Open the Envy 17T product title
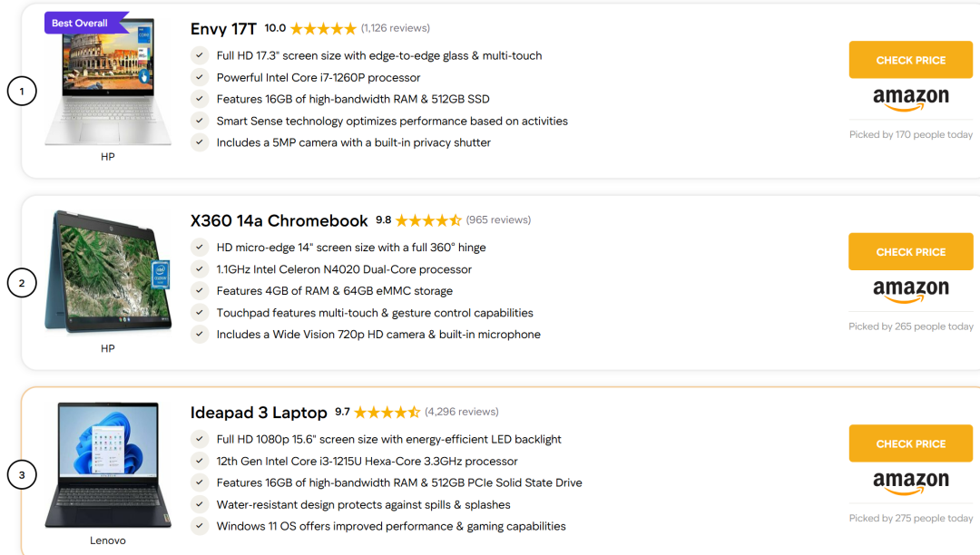This screenshot has height=555, width=980. pyautogui.click(x=223, y=29)
